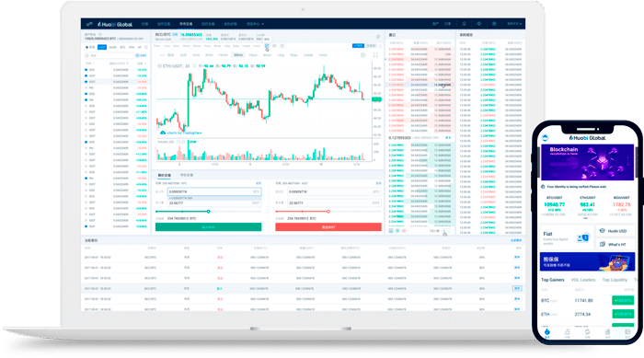Image resolution: width=644 pixels, height=358 pixels.
Task: Toggle the CNY currency switch
Action: [141, 55]
